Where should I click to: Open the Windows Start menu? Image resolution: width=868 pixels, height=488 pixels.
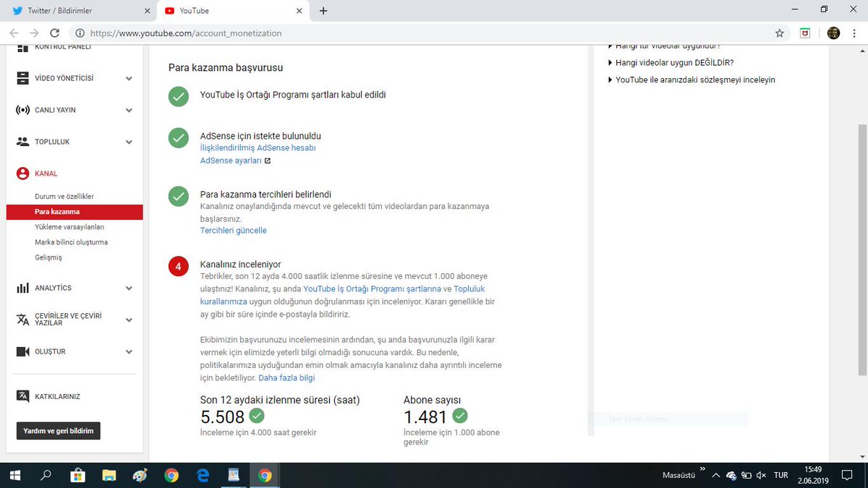click(16, 475)
